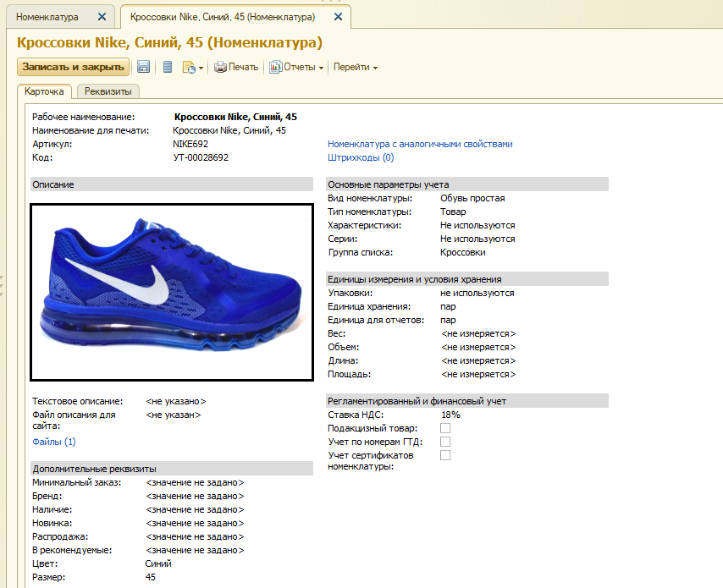Click the document-with-clock toolbar icon
Screen dimensions: 723x588
coord(189,67)
